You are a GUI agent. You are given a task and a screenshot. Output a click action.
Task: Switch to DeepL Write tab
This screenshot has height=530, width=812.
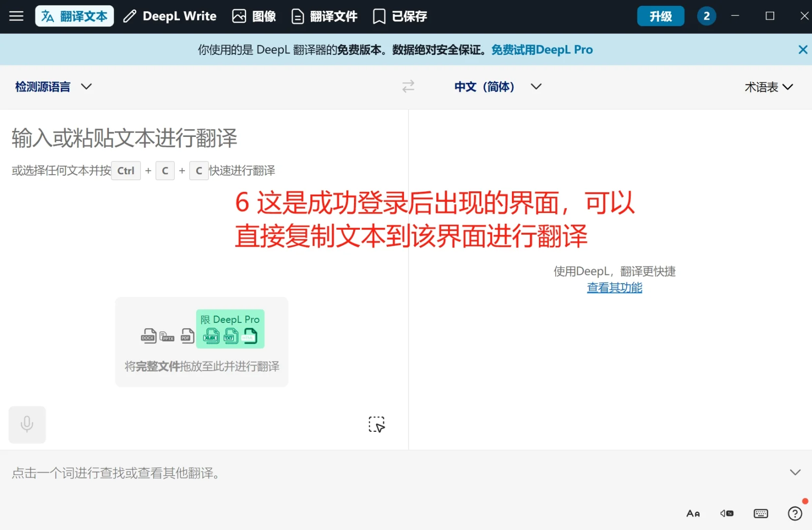tap(170, 16)
